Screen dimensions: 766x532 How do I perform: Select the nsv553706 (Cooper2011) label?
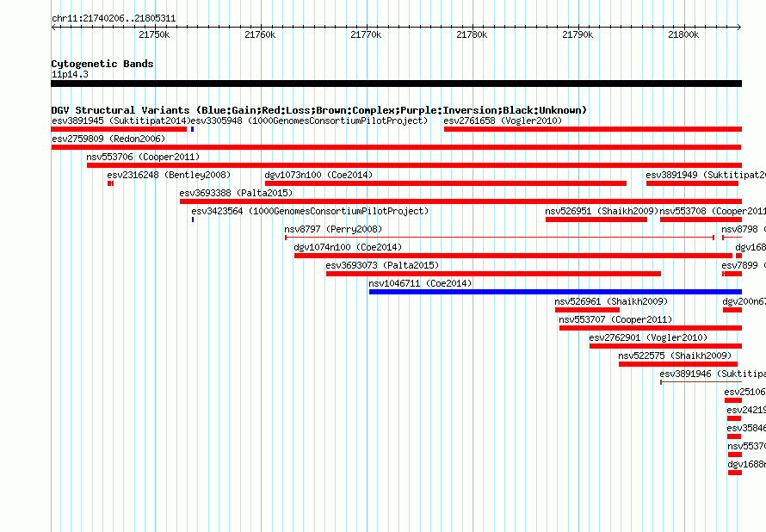(143, 157)
